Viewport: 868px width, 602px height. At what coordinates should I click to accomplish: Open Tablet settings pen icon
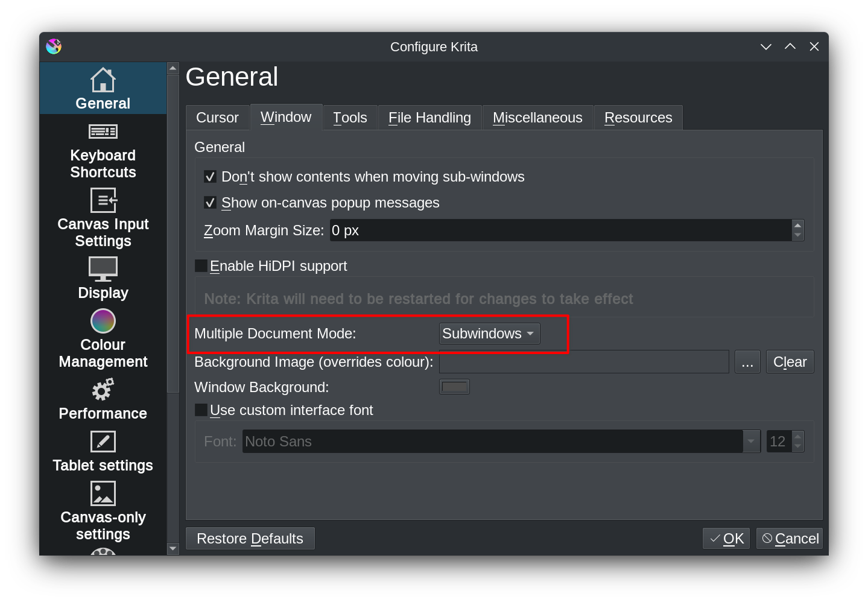[x=103, y=442]
